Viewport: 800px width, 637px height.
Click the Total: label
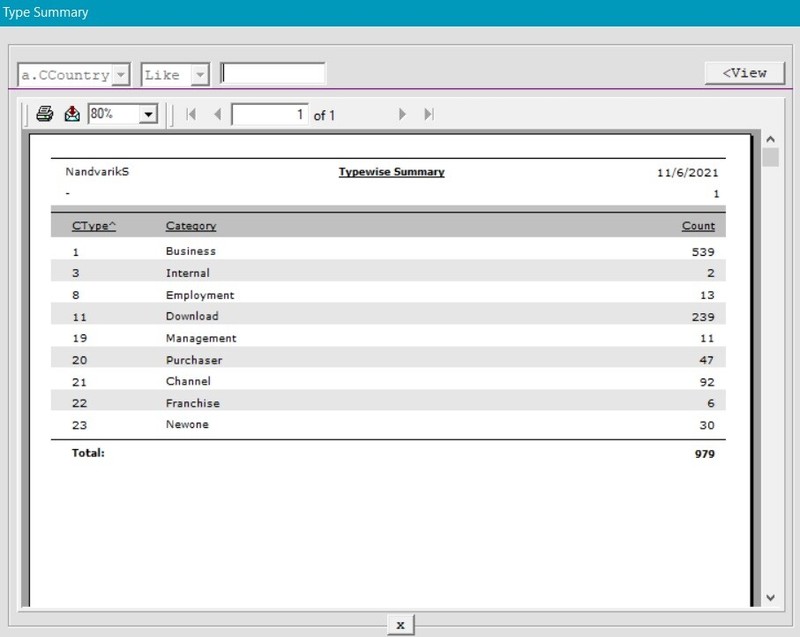pos(88,453)
